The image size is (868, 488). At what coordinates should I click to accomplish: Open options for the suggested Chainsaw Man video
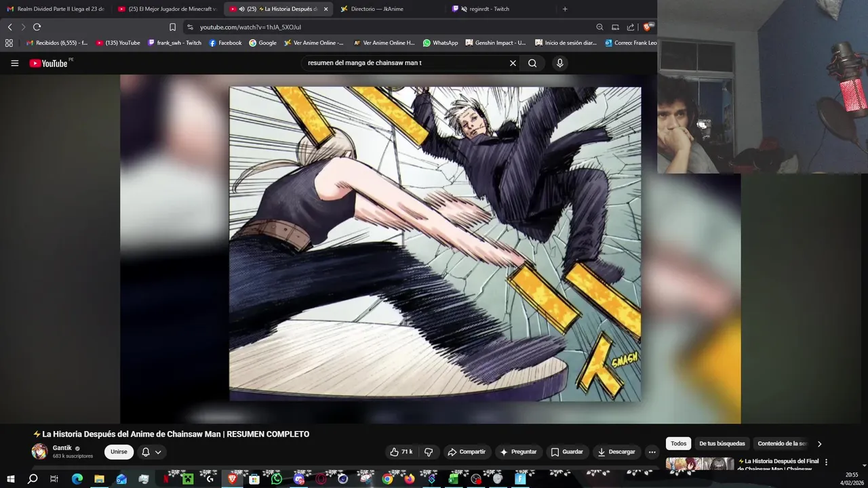pyautogui.click(x=826, y=462)
